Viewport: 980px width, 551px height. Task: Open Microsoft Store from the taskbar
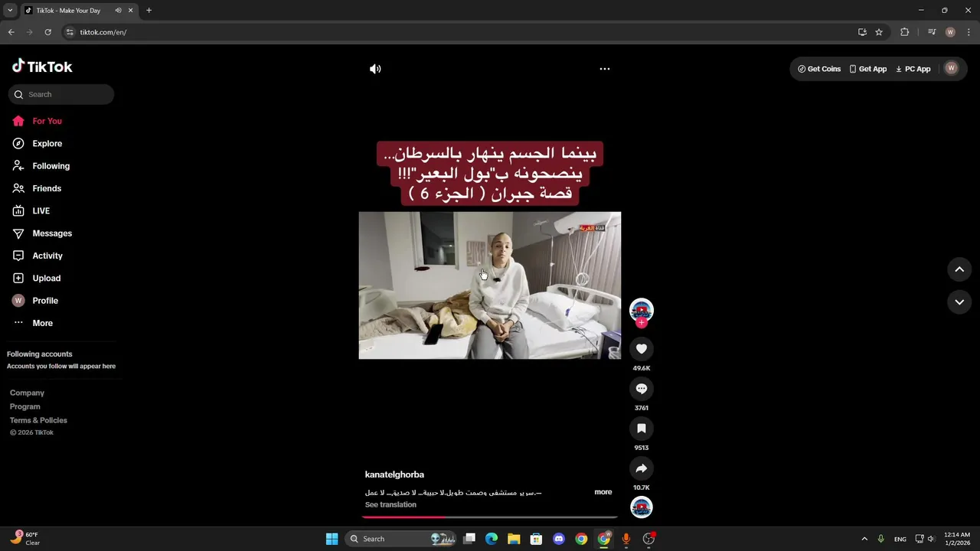(x=537, y=539)
